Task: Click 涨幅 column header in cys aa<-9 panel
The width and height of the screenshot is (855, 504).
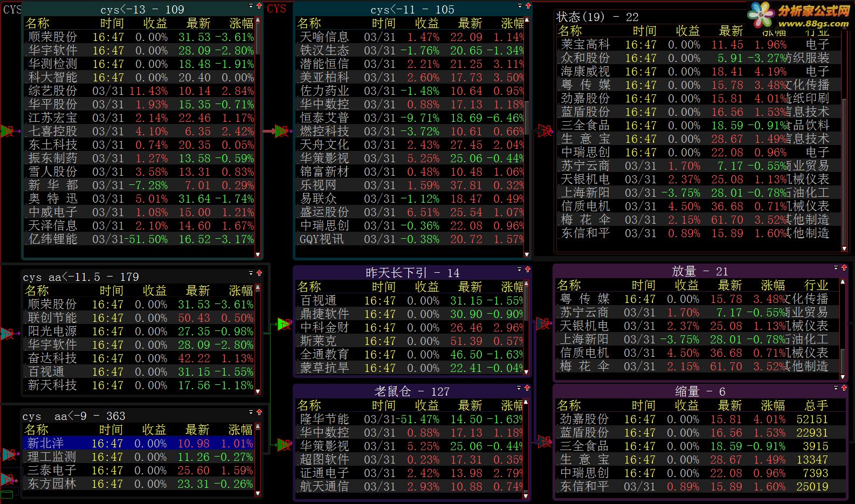Action: tap(240, 430)
